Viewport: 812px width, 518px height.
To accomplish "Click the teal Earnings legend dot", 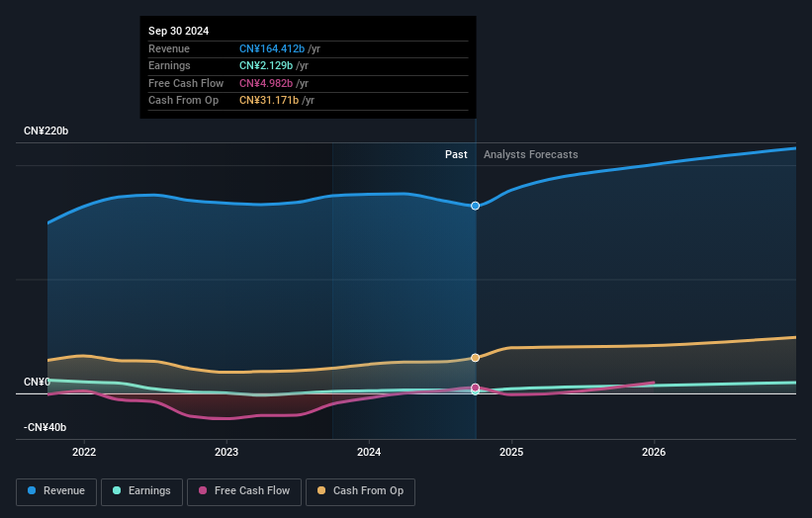I will (117, 490).
